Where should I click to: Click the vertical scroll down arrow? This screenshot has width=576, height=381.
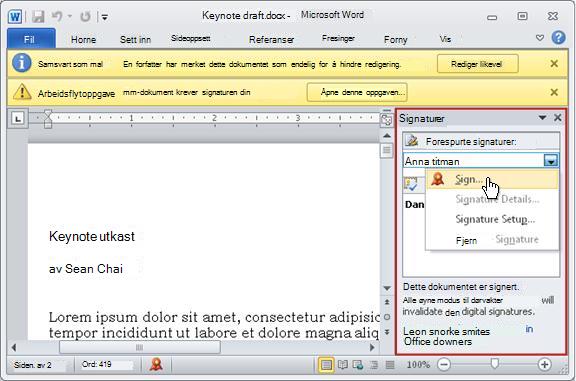pos(386,288)
